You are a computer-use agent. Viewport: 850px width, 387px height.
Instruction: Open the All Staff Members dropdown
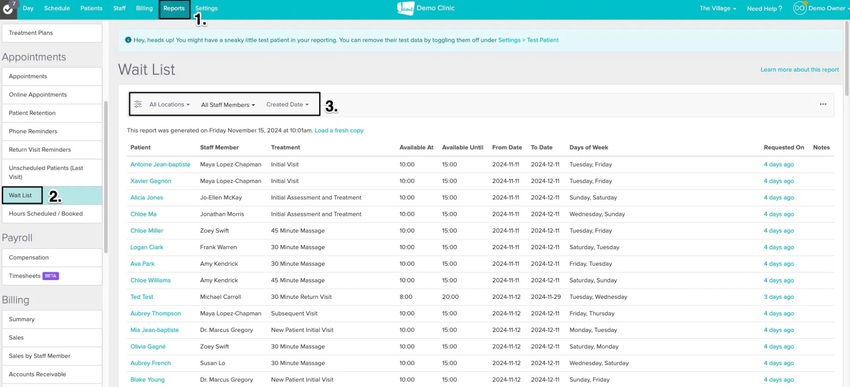[228, 105]
